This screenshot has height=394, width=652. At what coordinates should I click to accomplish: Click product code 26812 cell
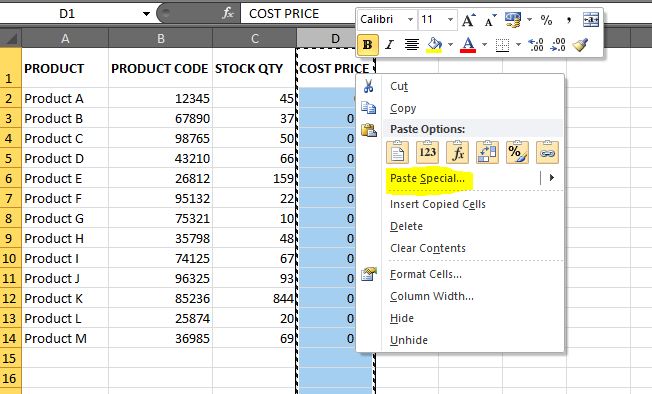click(x=161, y=178)
